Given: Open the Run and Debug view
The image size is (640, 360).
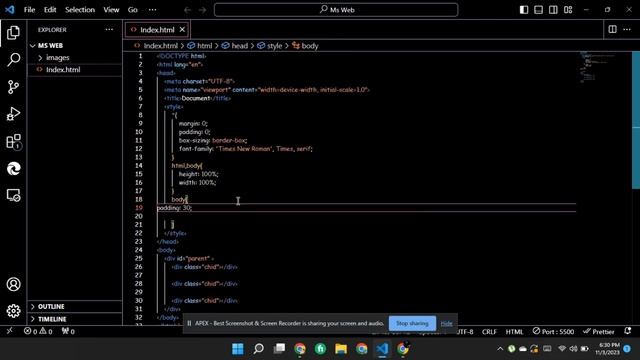Looking at the screenshot, I should pos(13,114).
